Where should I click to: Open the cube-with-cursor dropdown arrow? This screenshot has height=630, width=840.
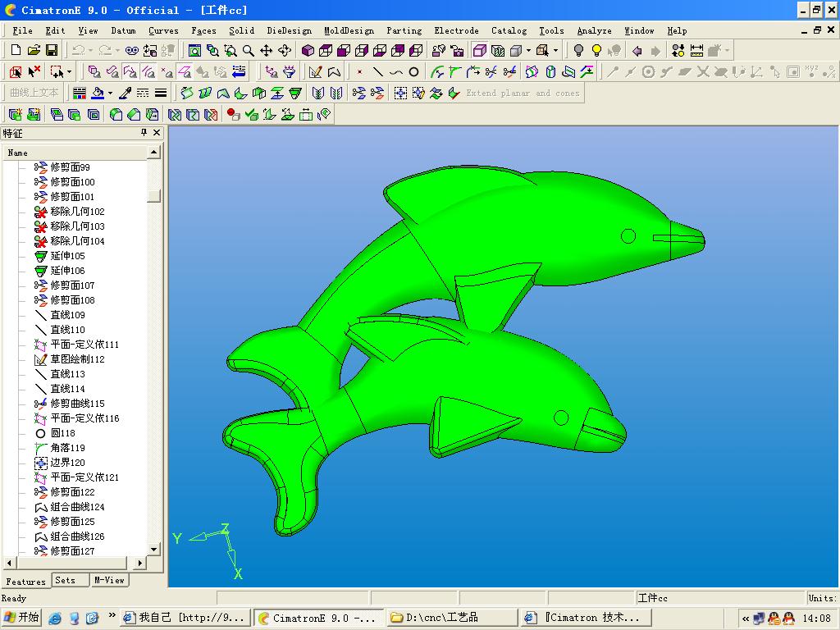click(x=555, y=50)
